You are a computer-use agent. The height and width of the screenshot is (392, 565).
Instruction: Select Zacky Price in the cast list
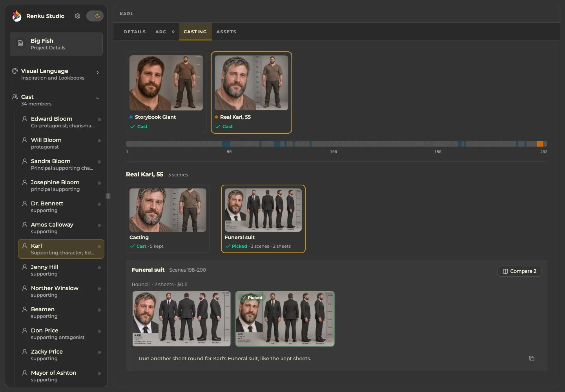[61, 355]
